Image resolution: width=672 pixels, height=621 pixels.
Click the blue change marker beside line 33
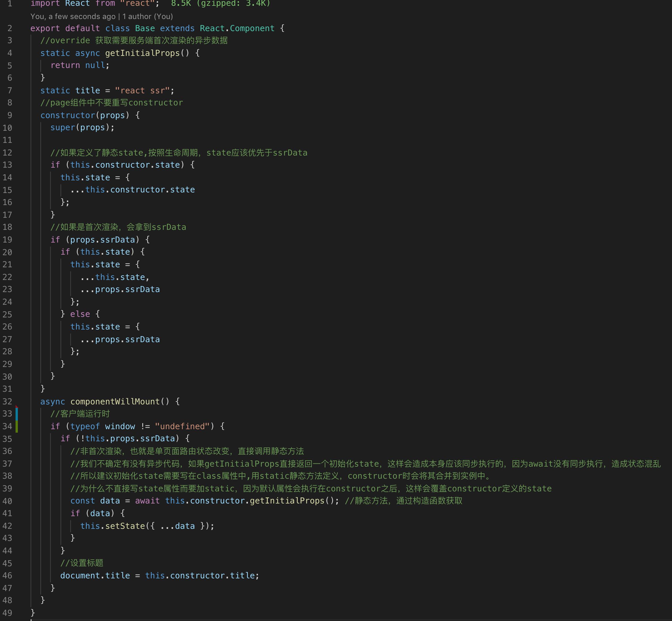pyautogui.click(x=17, y=414)
